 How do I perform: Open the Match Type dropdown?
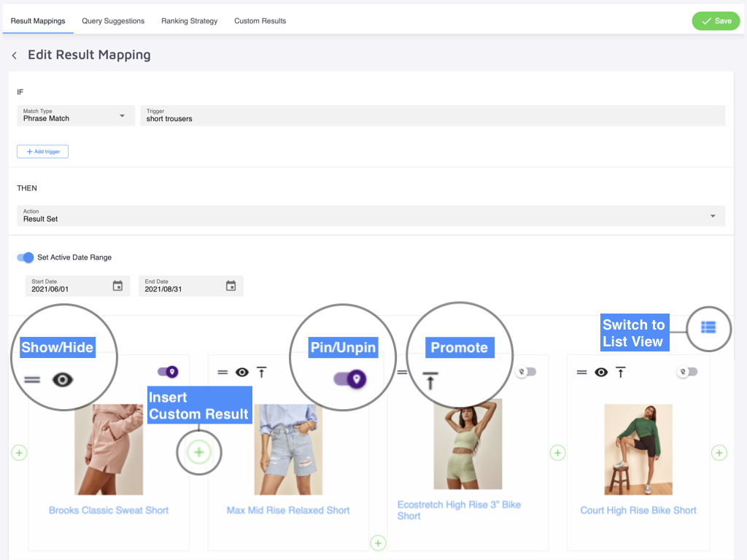click(x=75, y=115)
